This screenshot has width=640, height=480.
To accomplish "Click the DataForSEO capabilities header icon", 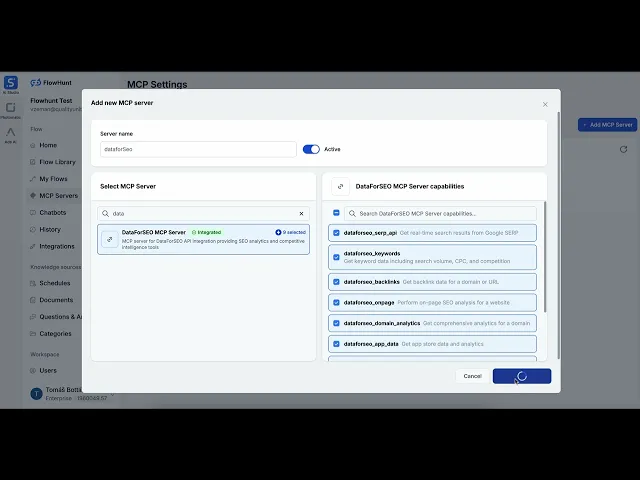I will click(x=340, y=187).
